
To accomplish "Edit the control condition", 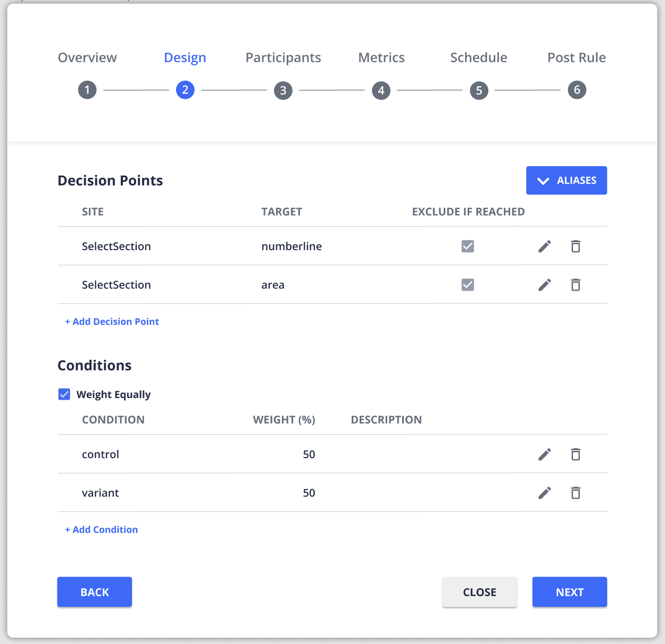I will pos(544,455).
